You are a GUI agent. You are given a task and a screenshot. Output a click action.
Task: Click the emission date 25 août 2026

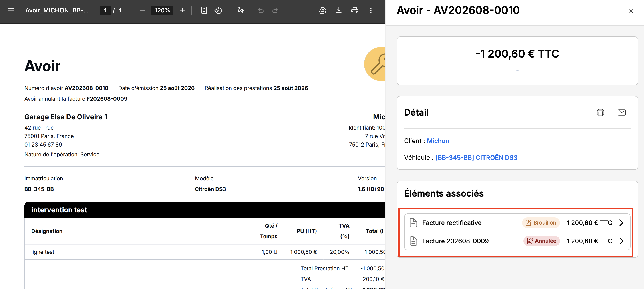[177, 88]
